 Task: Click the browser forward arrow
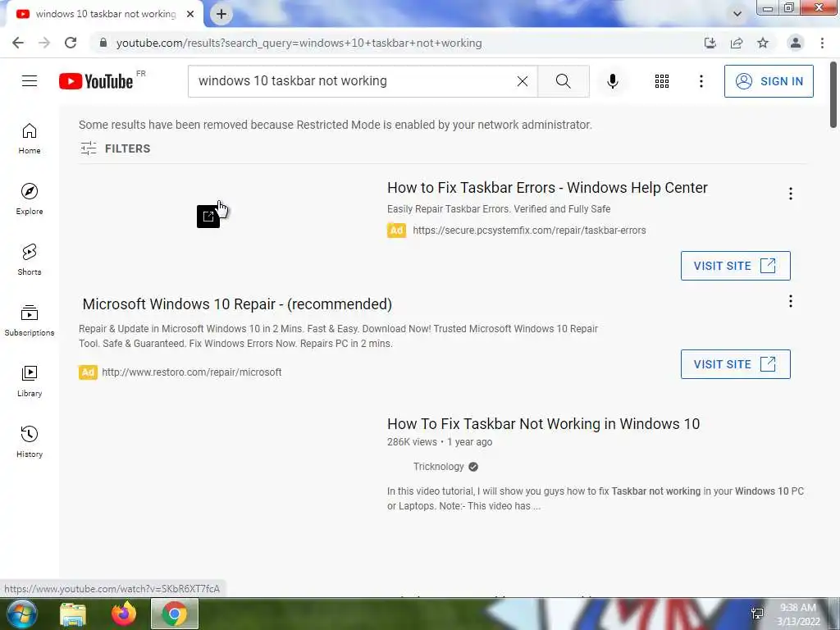tap(44, 43)
